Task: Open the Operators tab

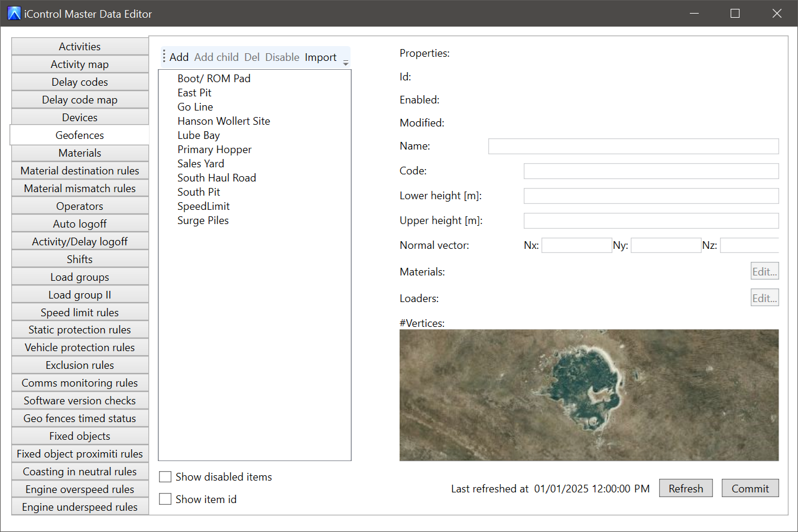Action: [80, 206]
